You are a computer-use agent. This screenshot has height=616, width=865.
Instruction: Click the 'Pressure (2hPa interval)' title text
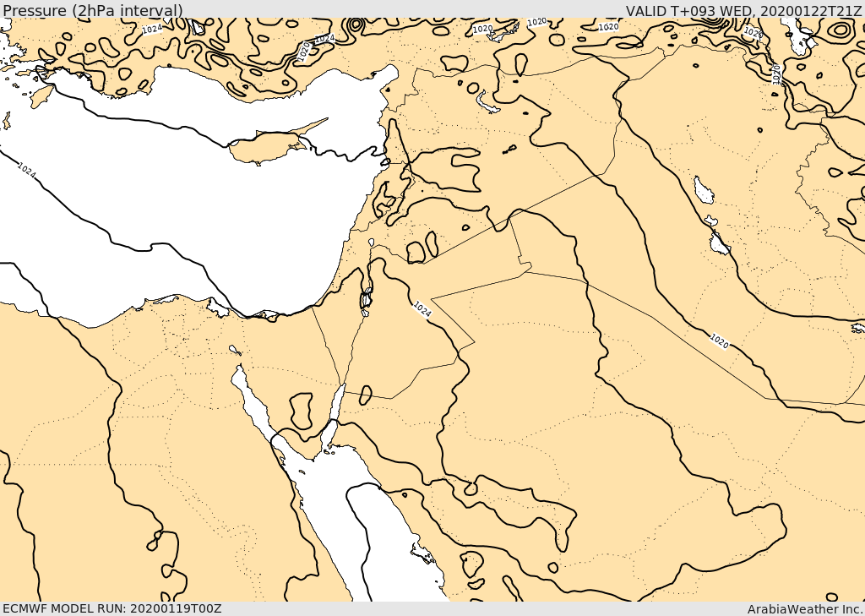[93, 10]
